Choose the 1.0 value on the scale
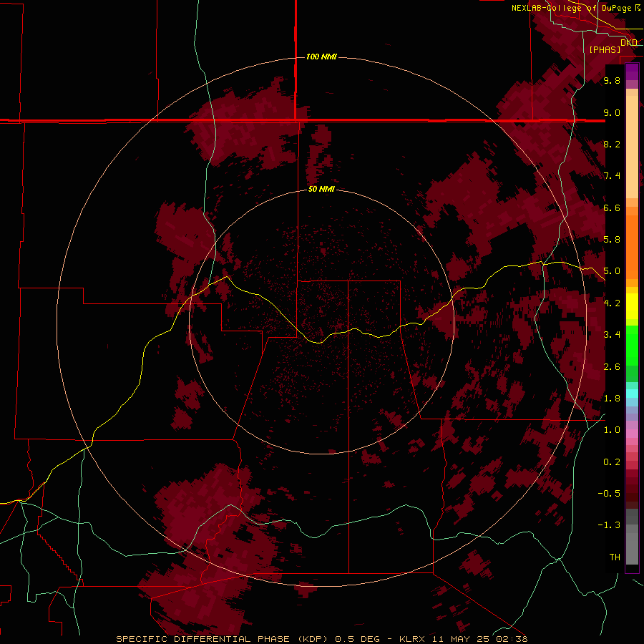 pyautogui.click(x=612, y=430)
